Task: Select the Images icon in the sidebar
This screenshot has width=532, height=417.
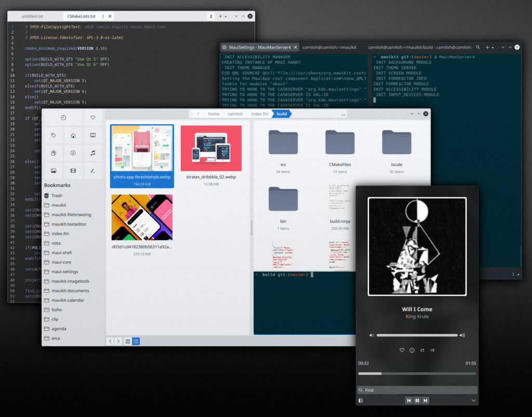Action: (54, 170)
